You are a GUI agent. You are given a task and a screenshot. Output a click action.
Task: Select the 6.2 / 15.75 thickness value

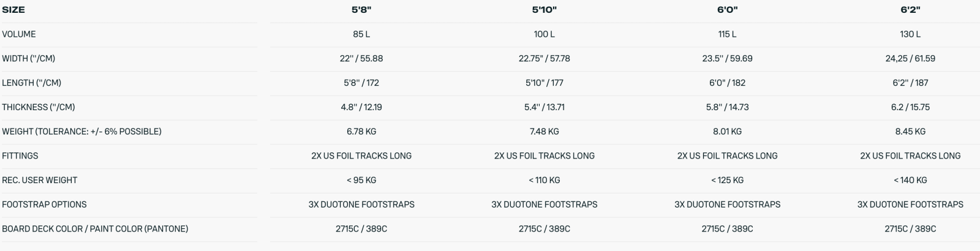[x=910, y=107]
